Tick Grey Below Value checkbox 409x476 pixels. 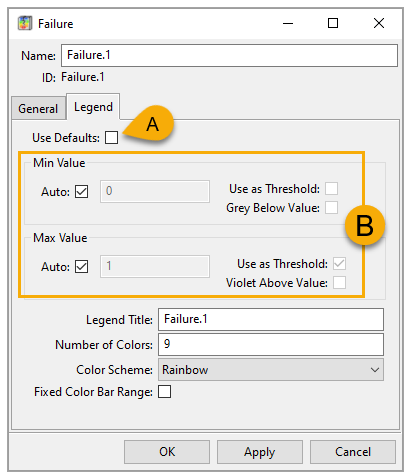331,208
